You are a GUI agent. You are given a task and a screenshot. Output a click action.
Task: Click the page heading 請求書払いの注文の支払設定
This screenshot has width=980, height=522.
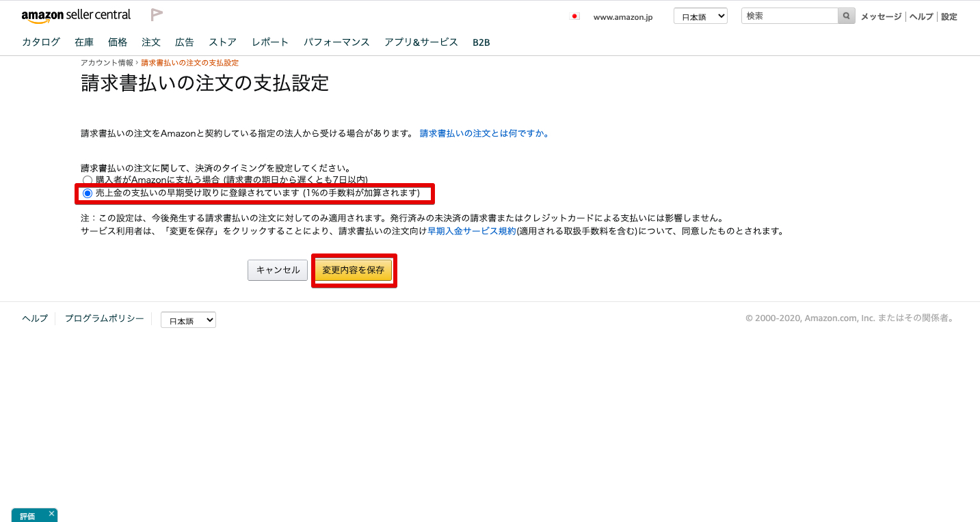coord(205,83)
